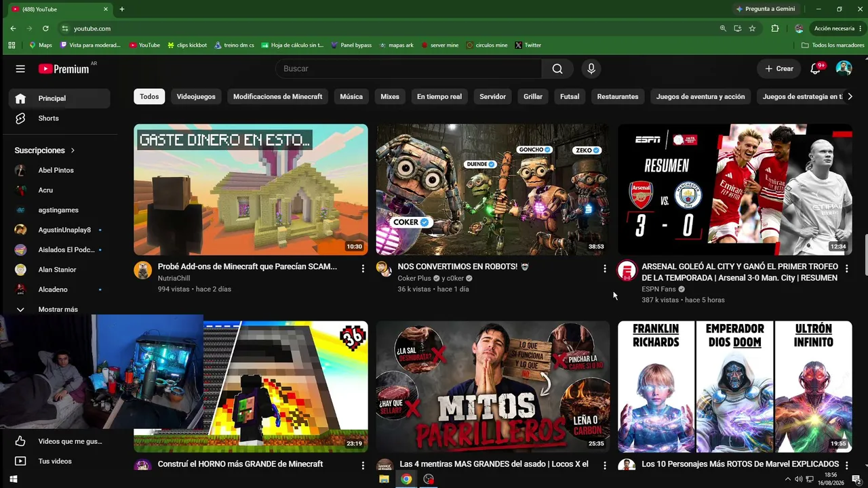
Task: Open the Windows Start menu
Action: tap(13, 479)
